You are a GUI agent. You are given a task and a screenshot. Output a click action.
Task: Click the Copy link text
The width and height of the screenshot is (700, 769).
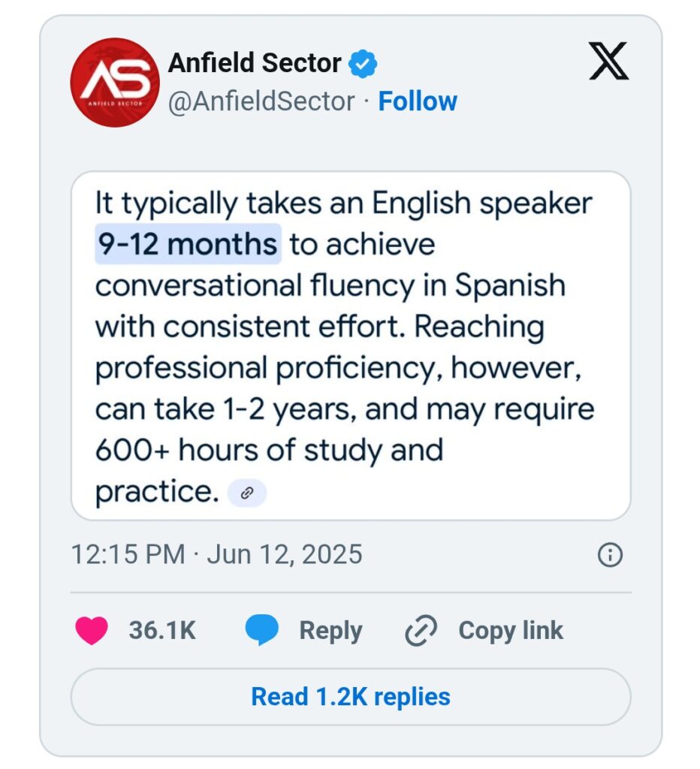[511, 631]
